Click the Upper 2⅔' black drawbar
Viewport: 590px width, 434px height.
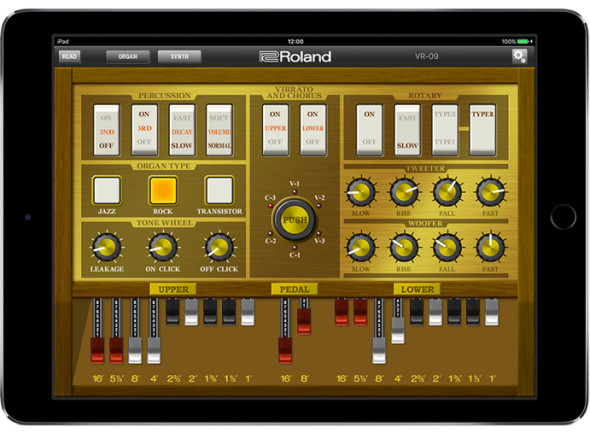[x=173, y=312]
